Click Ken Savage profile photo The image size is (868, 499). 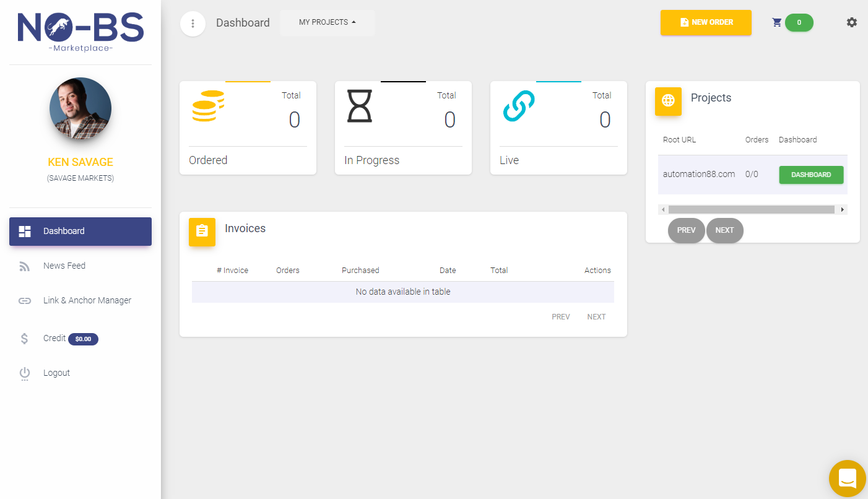(x=80, y=108)
